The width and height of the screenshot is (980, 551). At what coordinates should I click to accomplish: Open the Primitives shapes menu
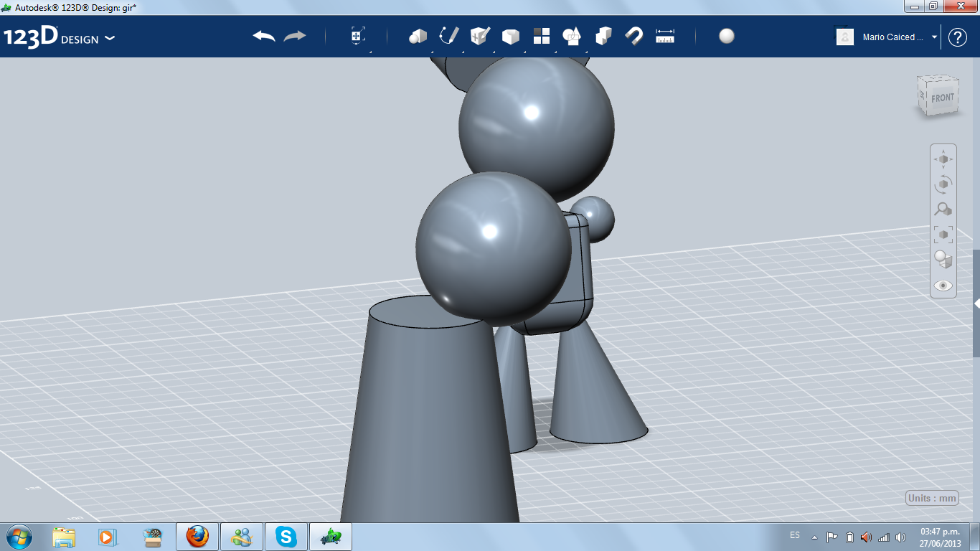pyautogui.click(x=418, y=37)
